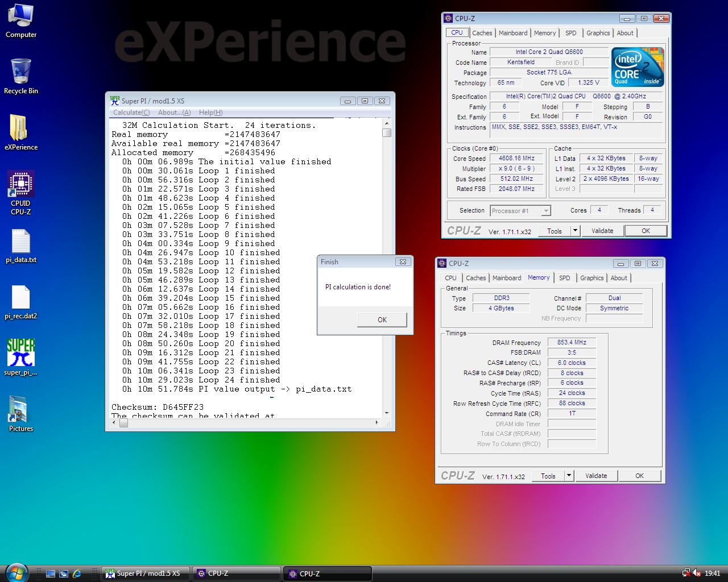Launch the super_pi desktop icon
728x582 pixels.
(x=21, y=357)
